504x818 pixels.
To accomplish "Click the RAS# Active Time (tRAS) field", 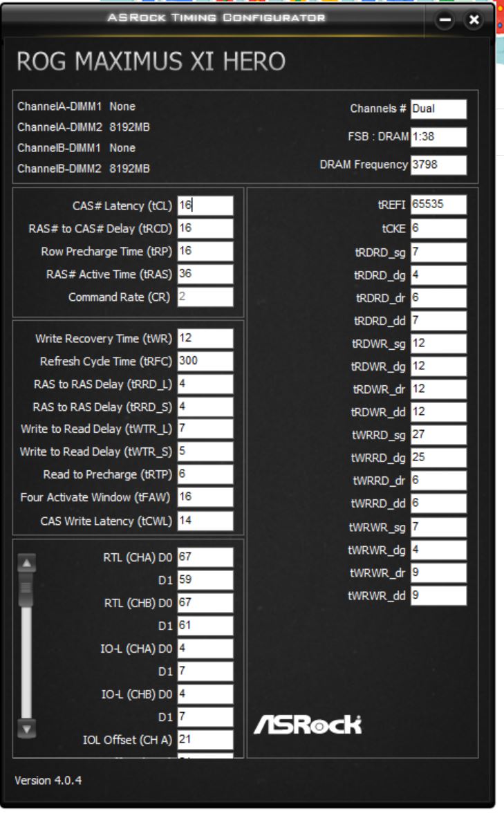I will click(205, 275).
